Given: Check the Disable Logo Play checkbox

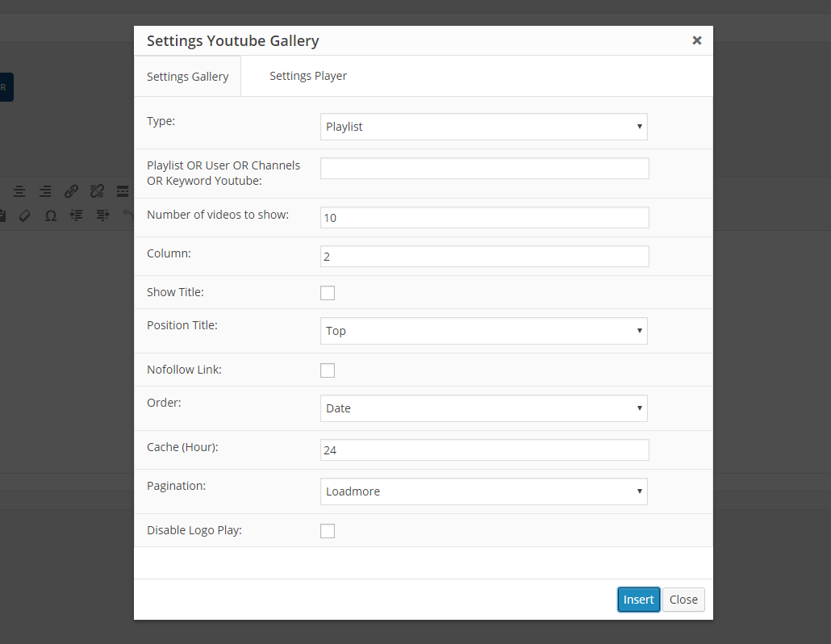Looking at the screenshot, I should 328,531.
